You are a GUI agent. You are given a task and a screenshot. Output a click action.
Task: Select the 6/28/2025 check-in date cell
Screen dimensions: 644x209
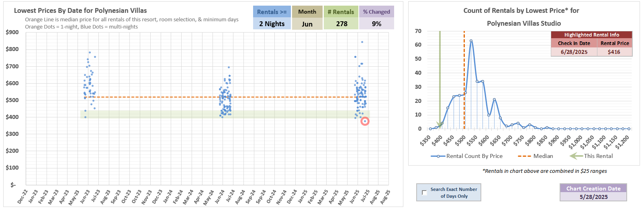574,52
